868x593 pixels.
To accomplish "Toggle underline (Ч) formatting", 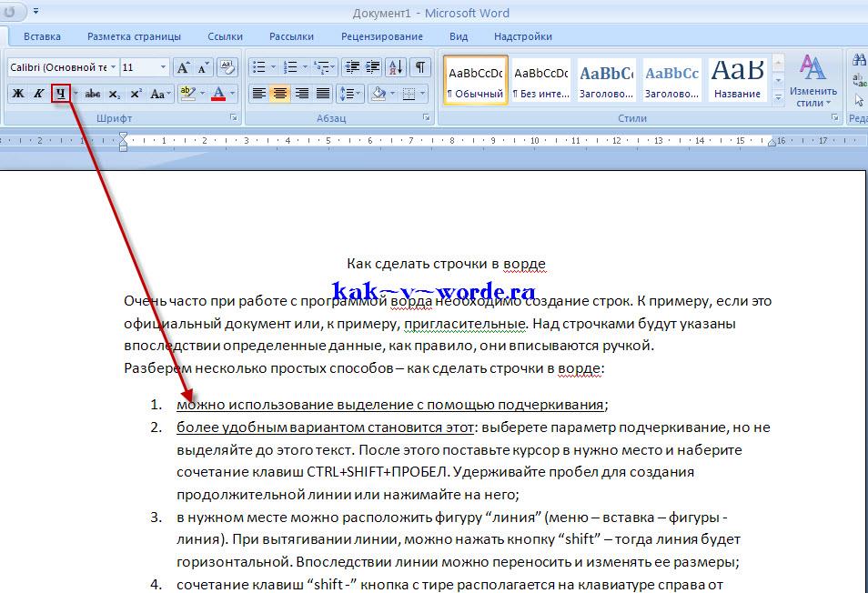I will 60,94.
